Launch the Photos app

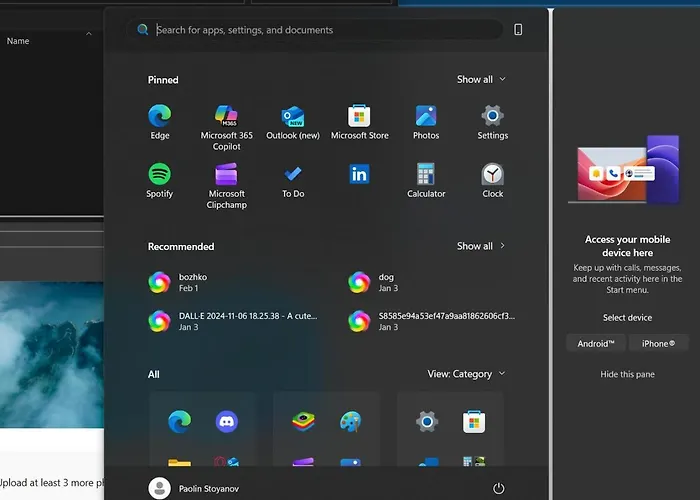click(x=426, y=117)
